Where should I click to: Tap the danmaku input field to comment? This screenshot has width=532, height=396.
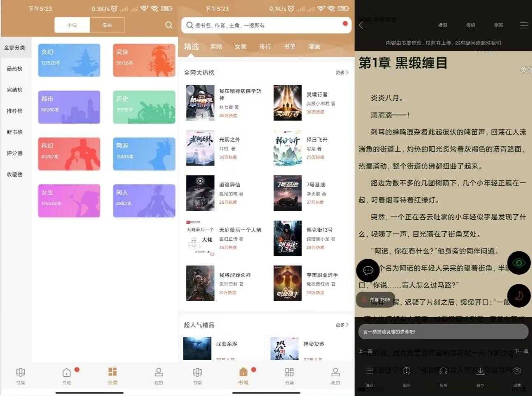(443, 332)
